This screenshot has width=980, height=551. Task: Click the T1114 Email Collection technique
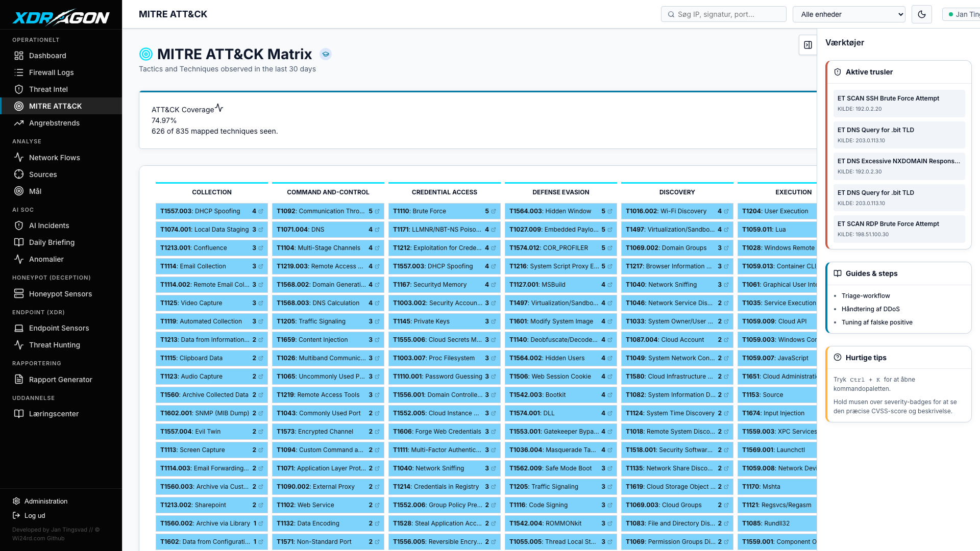212,266
